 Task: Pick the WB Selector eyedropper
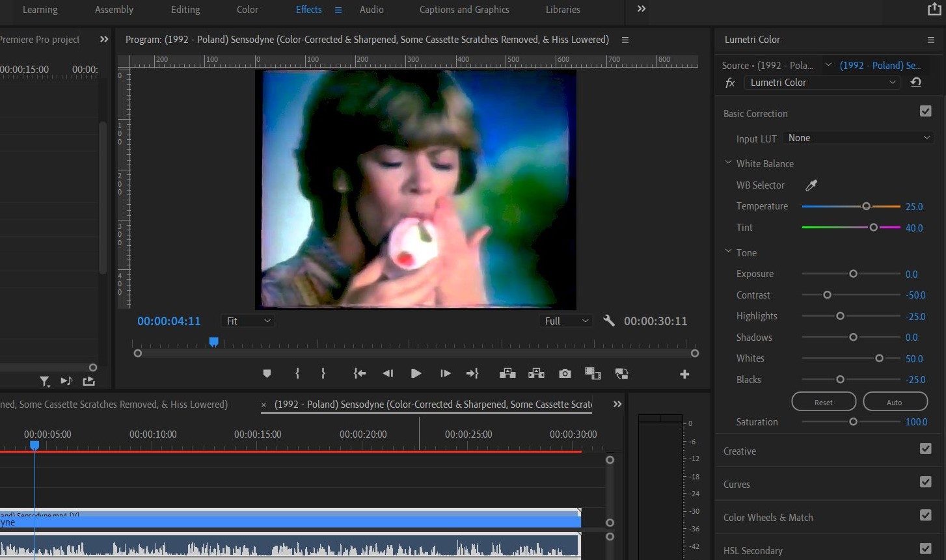pyautogui.click(x=811, y=185)
